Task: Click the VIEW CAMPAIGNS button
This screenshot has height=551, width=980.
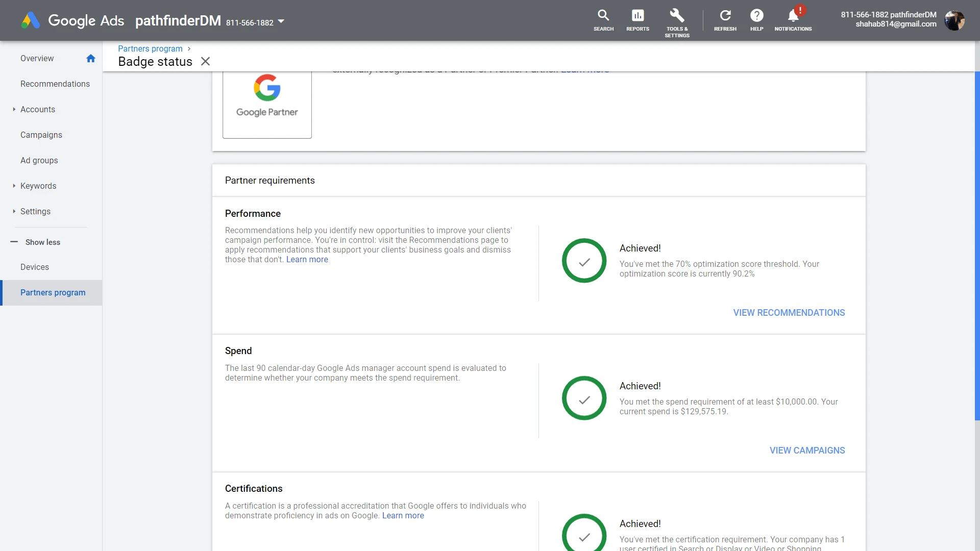Action: [x=807, y=450]
